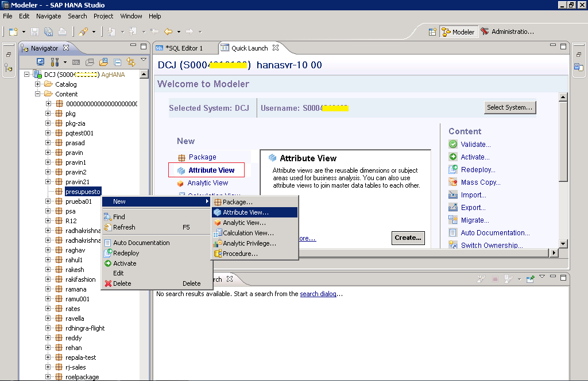
Task: Select Delete from the context menu
Action: pos(122,283)
